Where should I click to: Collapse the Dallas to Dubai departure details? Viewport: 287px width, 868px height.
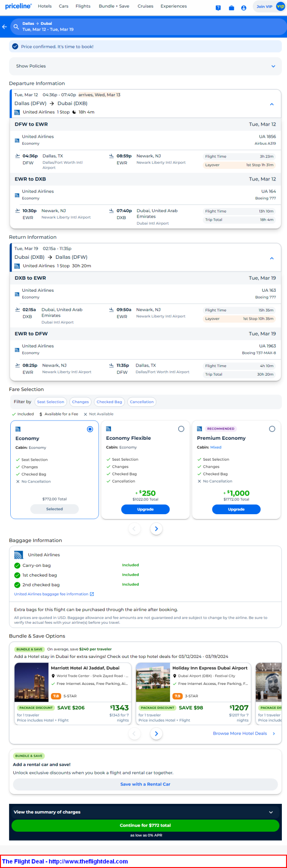point(272,104)
